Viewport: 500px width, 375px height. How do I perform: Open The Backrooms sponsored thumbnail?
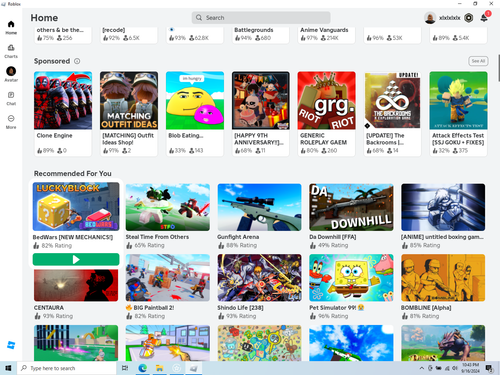click(393, 100)
